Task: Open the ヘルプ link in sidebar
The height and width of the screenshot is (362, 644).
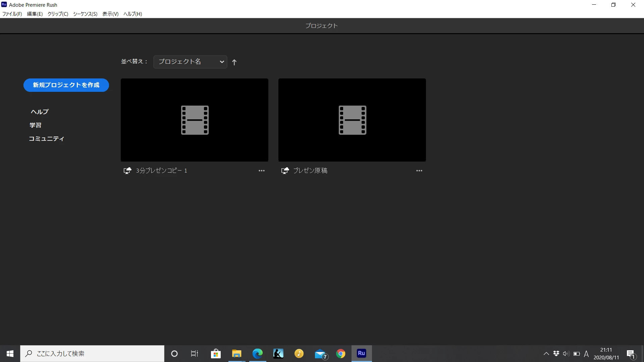Action: coord(40,112)
